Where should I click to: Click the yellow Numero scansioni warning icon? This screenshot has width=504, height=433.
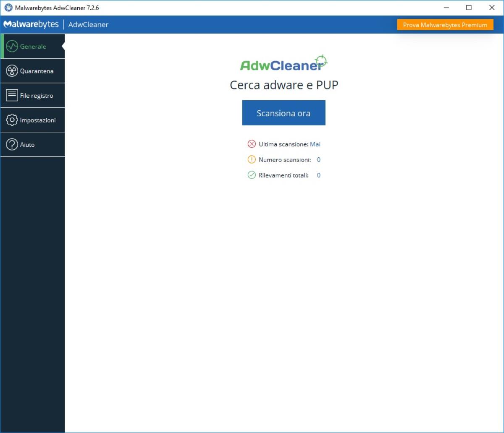(x=252, y=159)
